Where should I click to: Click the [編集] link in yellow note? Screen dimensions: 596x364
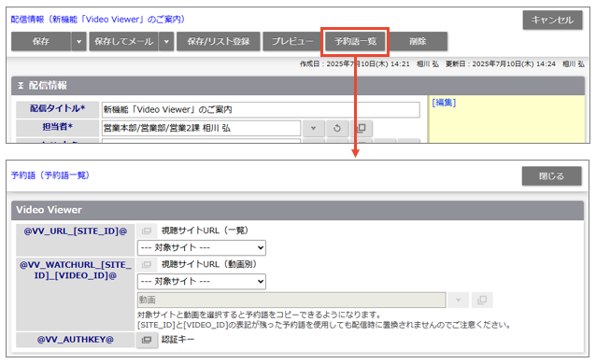pyautogui.click(x=444, y=103)
